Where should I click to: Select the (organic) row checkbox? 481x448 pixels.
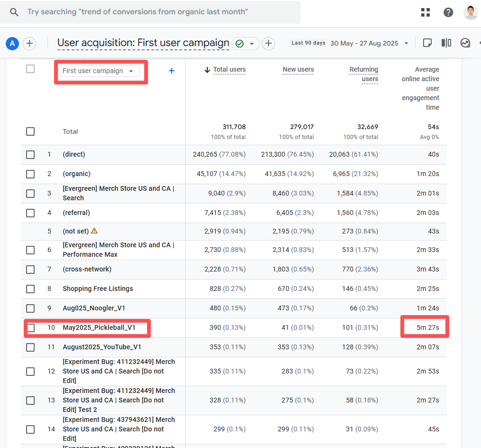(x=30, y=174)
